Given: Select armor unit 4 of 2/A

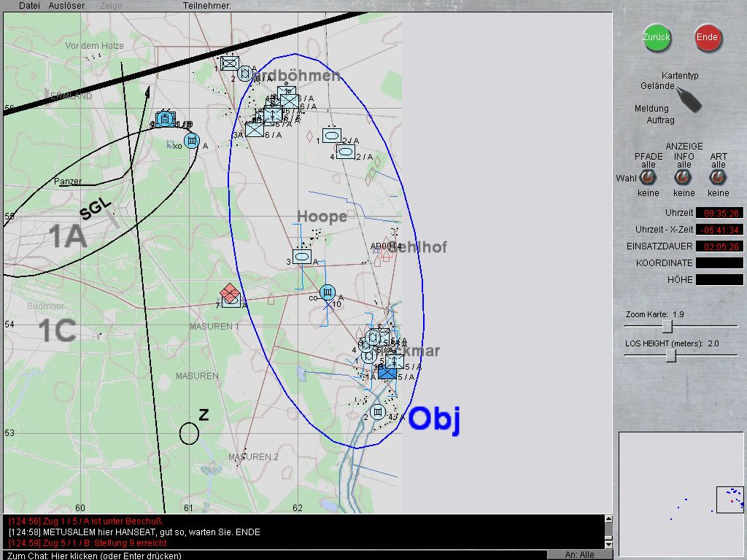Looking at the screenshot, I should [345, 152].
